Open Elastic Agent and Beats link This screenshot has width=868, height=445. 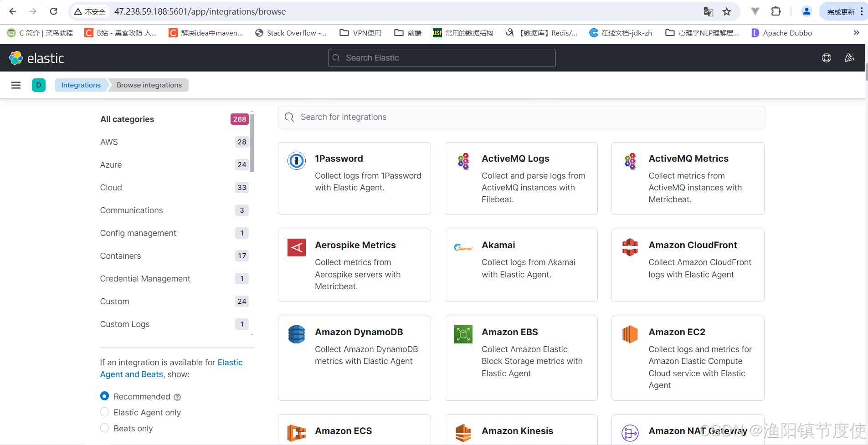[171, 368]
